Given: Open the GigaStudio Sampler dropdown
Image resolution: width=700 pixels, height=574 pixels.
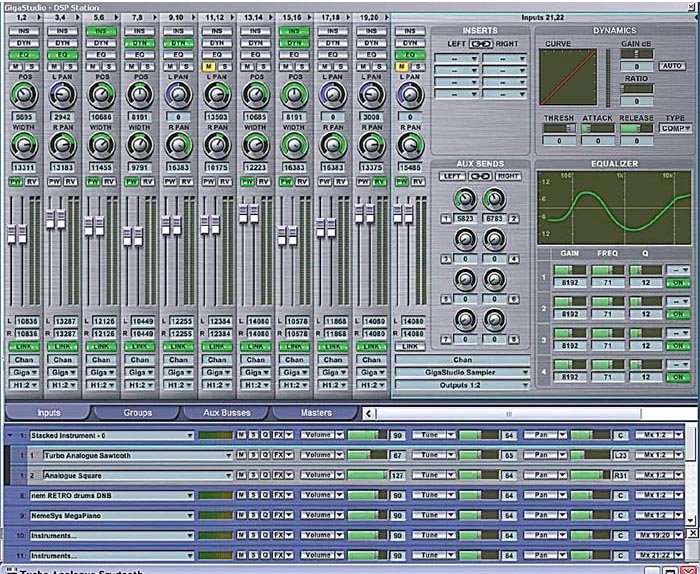Looking at the screenshot, I should (462, 372).
